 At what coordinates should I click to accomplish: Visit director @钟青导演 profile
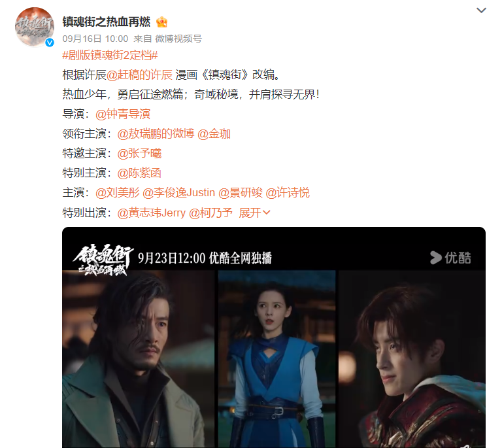123,114
